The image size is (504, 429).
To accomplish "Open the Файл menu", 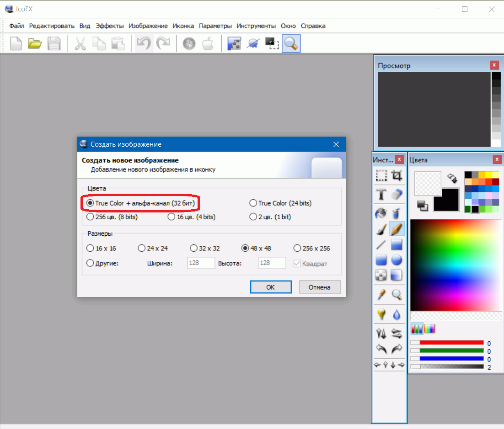I will [17, 26].
